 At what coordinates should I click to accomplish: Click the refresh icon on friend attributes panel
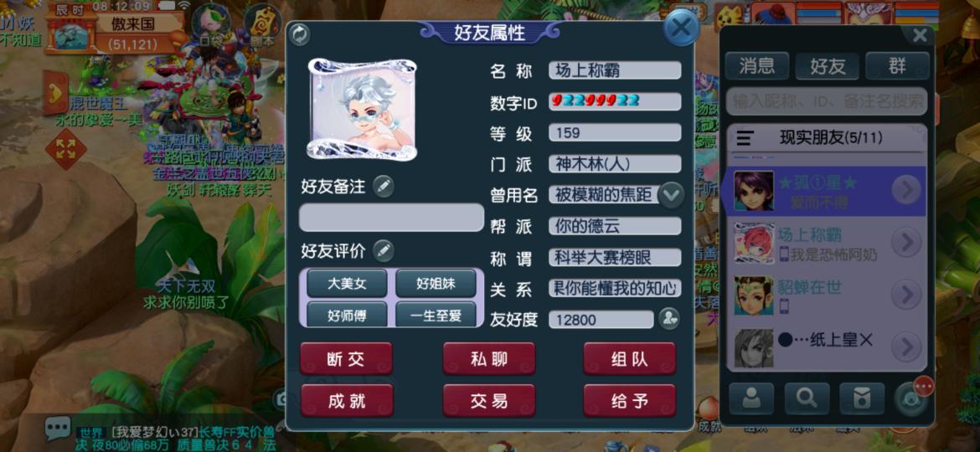point(301,34)
